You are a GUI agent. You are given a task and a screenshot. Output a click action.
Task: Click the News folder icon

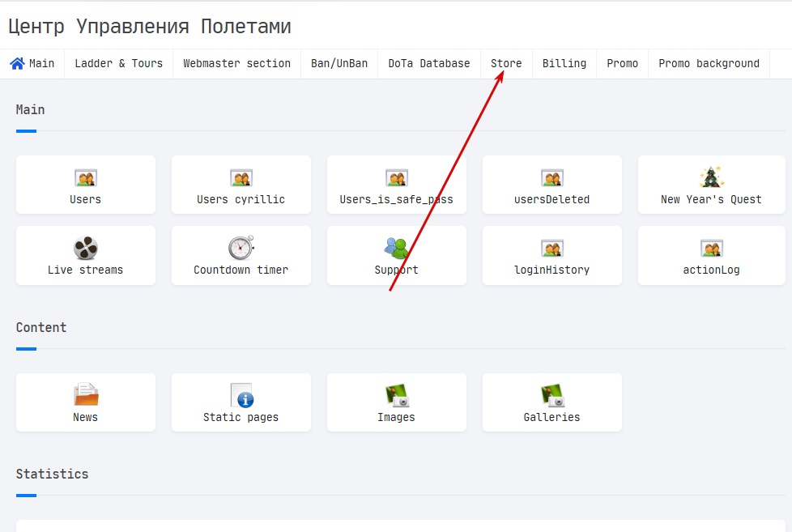click(85, 394)
